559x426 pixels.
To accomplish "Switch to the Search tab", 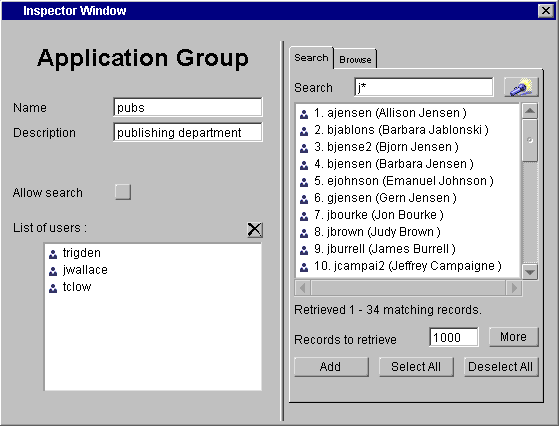I will (x=311, y=58).
